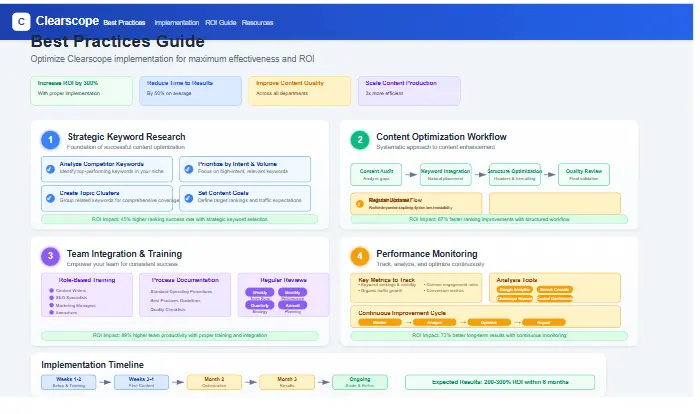
Task: Toggle checkmark for Prioritize by Intent & Volume
Action: (189, 169)
